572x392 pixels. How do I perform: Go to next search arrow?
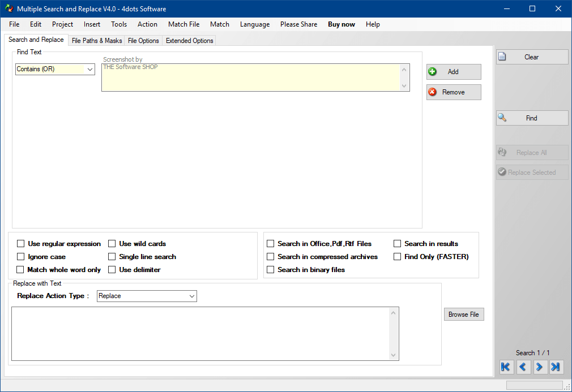pos(539,367)
